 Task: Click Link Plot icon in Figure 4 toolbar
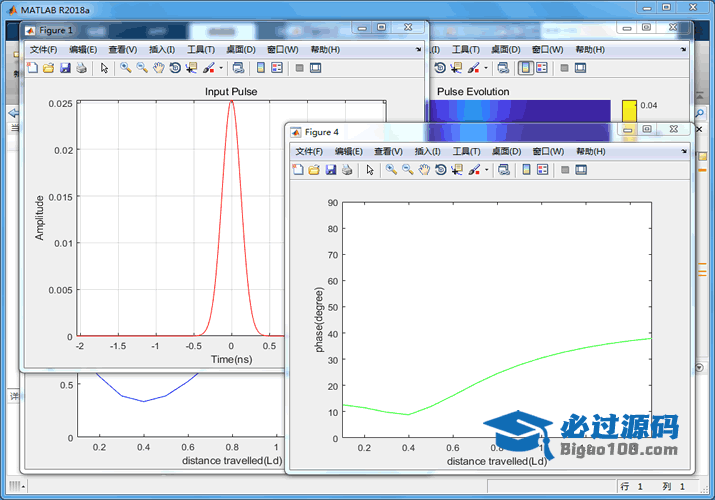click(x=503, y=170)
